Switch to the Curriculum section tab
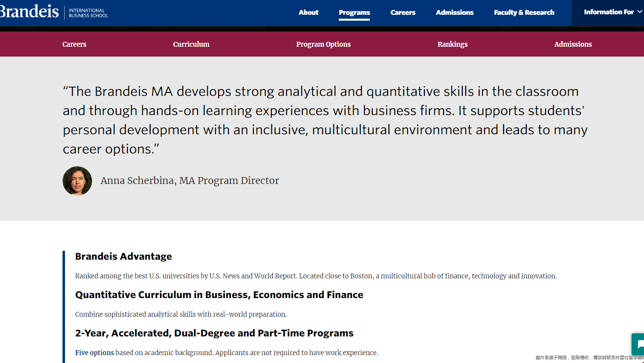Screen dimensions: 644x363 pyautogui.click(x=191, y=44)
